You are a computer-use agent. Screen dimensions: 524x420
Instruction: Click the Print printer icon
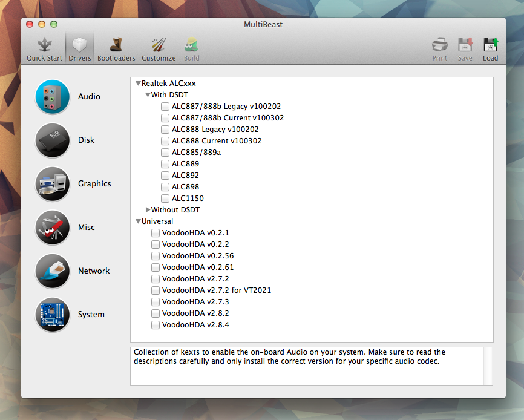point(440,45)
